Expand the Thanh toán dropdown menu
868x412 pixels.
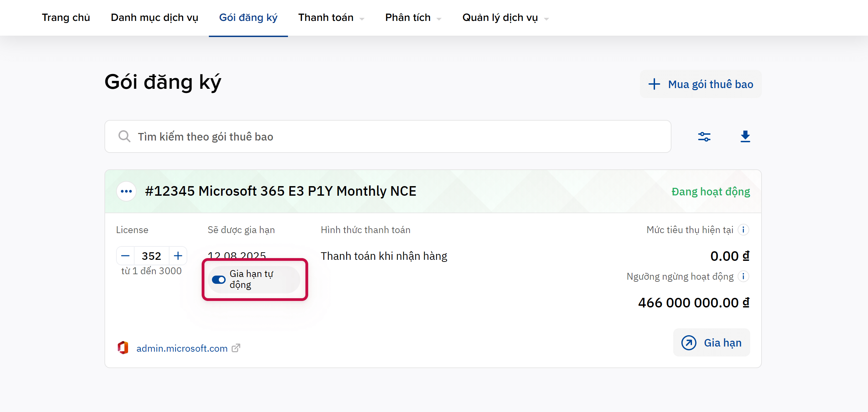point(331,18)
